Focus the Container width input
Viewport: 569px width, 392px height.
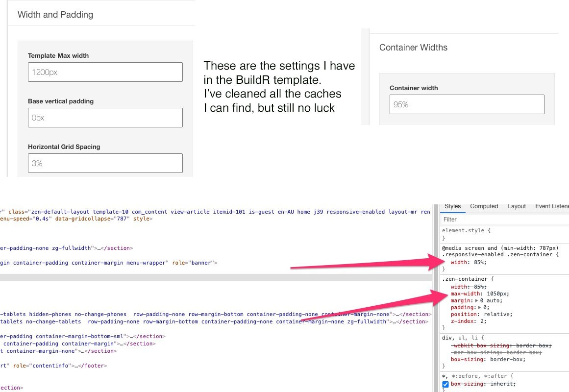467,104
